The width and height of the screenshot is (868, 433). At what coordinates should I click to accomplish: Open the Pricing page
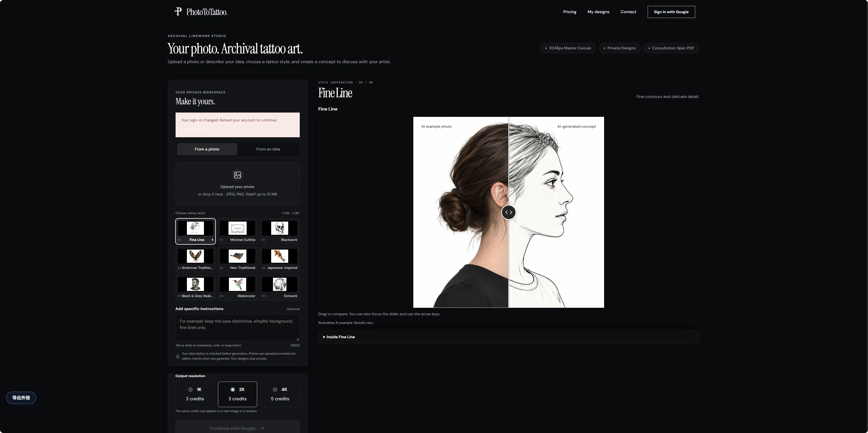pyautogui.click(x=569, y=12)
